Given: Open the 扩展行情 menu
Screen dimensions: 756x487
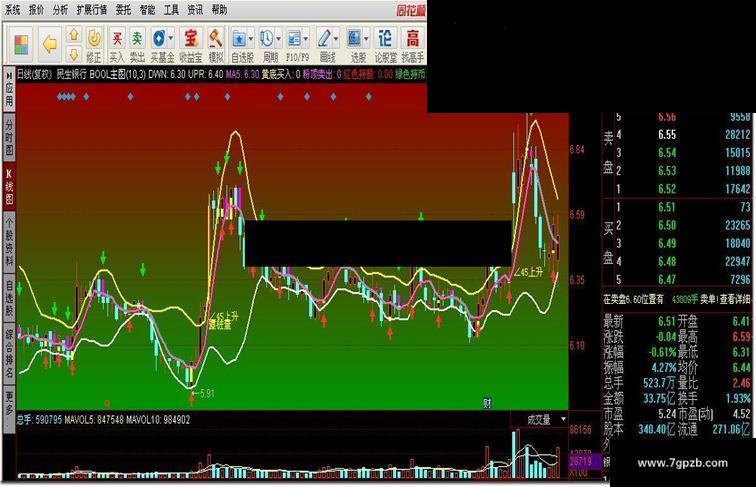Looking at the screenshot, I should [92, 10].
